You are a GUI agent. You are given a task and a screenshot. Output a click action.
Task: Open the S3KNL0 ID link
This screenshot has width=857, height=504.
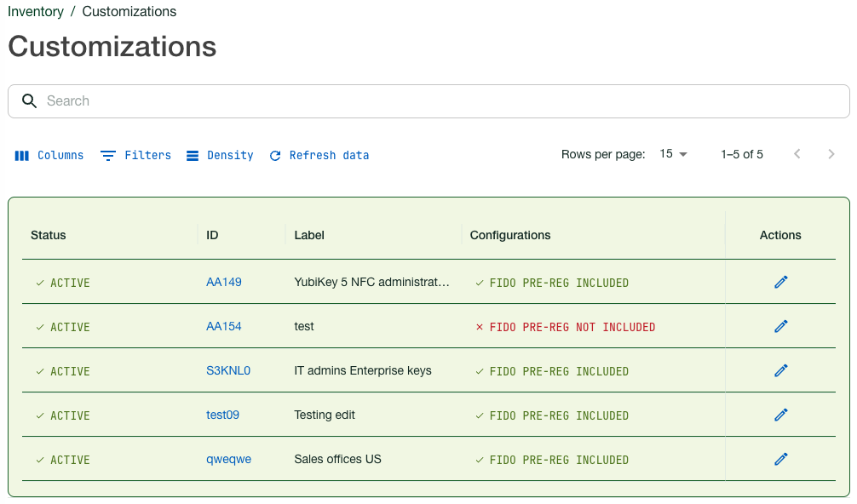(228, 370)
